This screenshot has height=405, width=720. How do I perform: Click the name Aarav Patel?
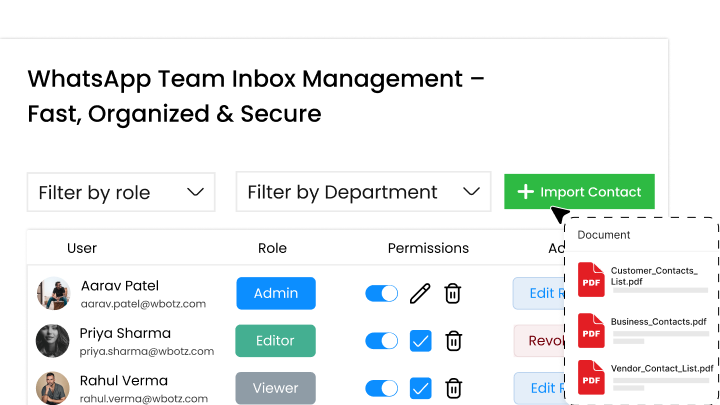pos(120,286)
